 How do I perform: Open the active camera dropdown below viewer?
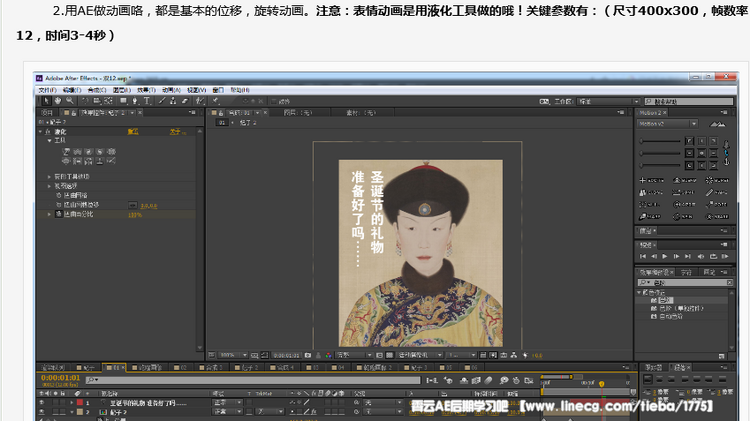[x=420, y=355]
